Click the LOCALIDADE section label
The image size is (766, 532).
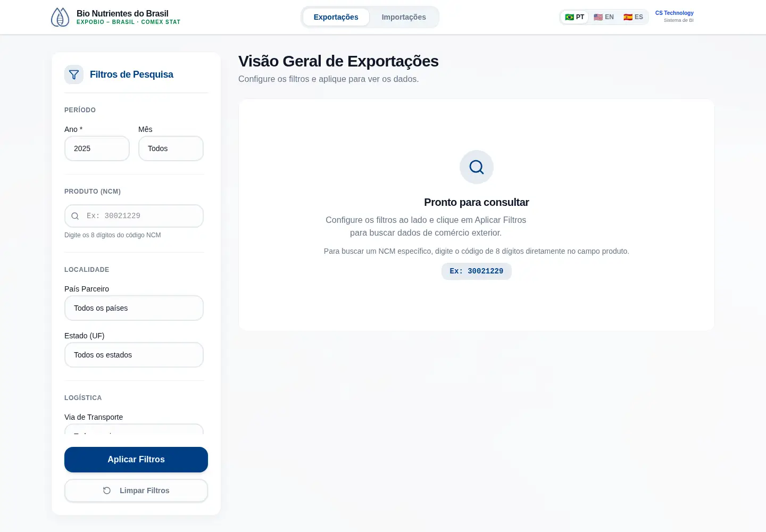point(87,270)
